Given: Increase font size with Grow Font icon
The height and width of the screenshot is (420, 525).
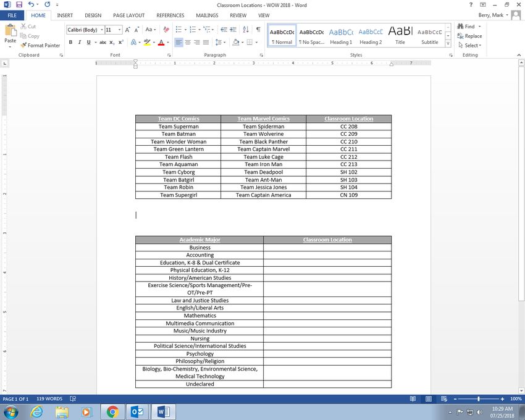Looking at the screenshot, I should coord(128,30).
